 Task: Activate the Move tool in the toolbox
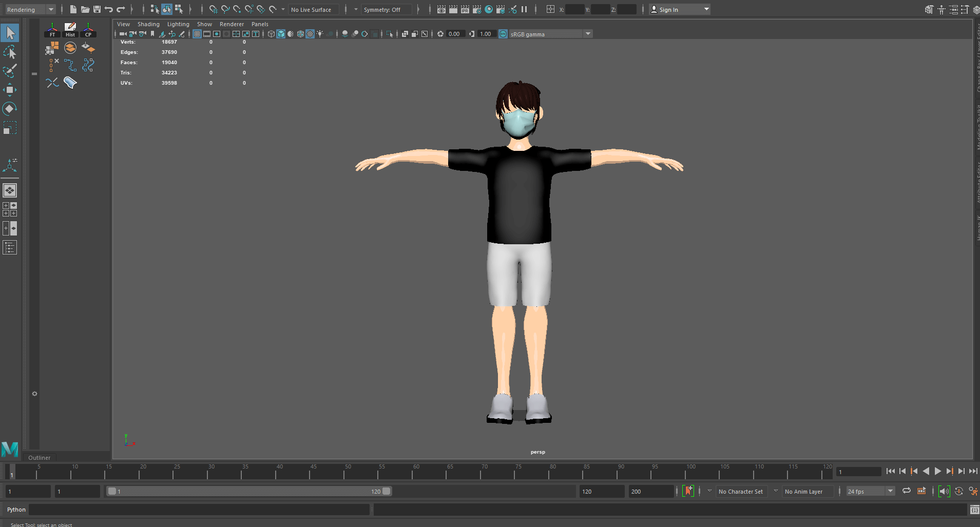pyautogui.click(x=10, y=90)
